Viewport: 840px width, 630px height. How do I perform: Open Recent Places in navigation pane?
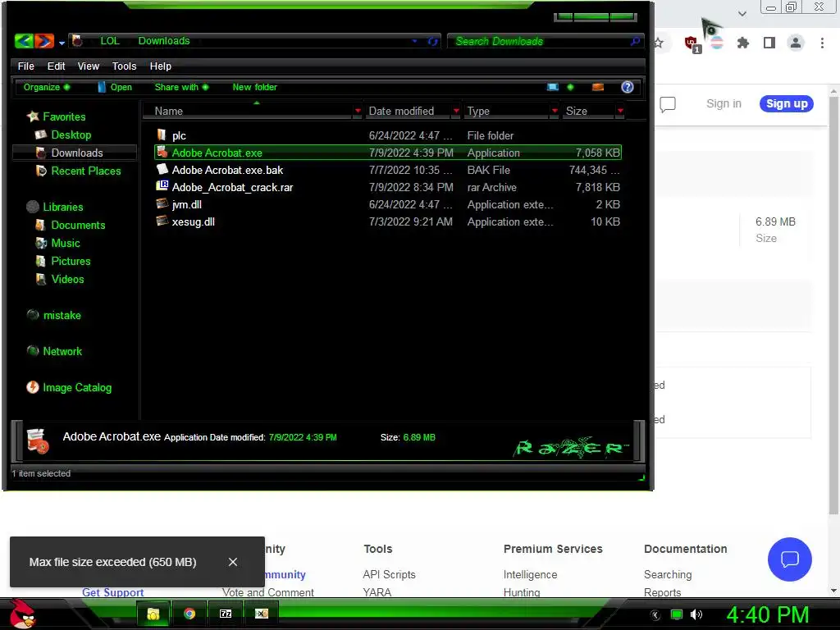coord(85,171)
